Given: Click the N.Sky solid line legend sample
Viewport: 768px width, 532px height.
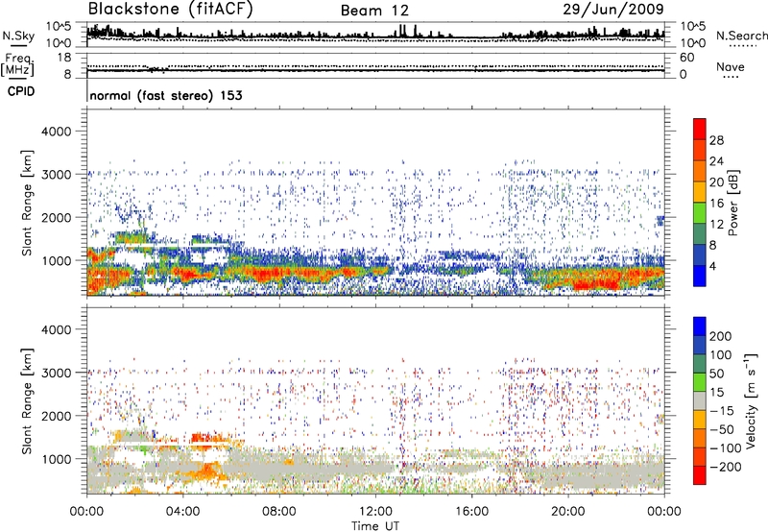Looking at the screenshot, I should pos(19,45).
